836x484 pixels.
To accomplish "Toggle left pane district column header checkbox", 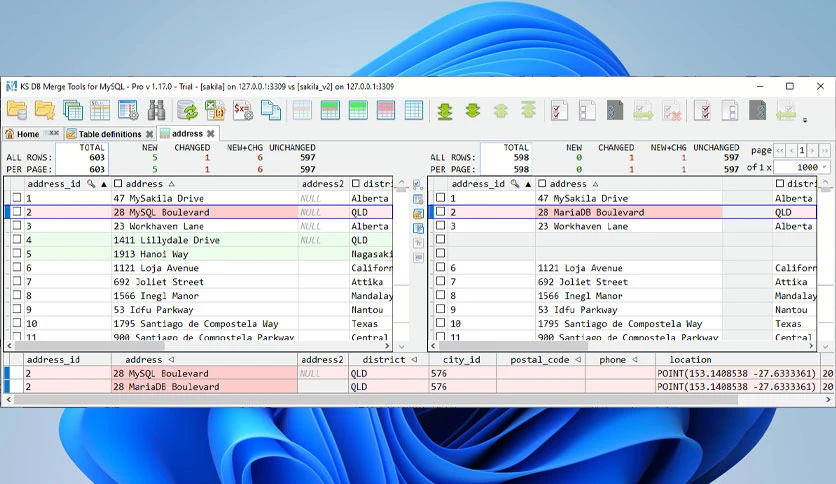I will tap(356, 183).
